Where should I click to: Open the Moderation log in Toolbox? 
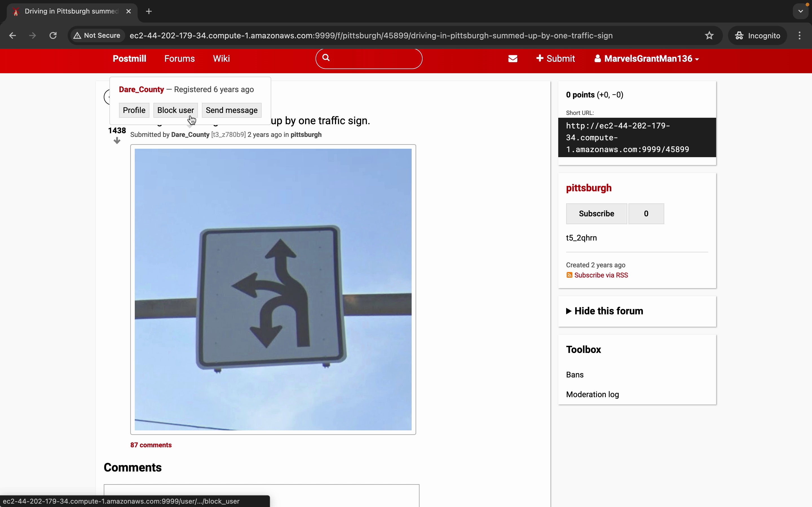coord(592,394)
